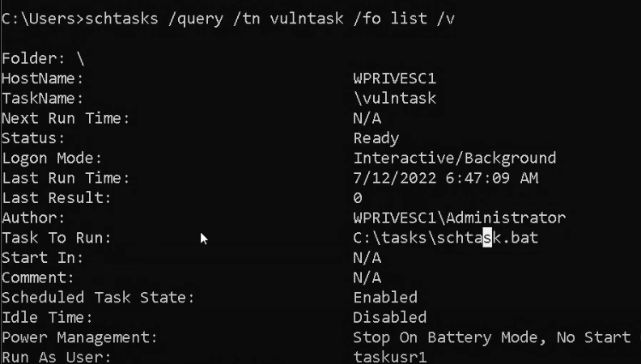The height and width of the screenshot is (364, 641).
Task: Click the Task To Run label
Action: [x=57, y=238]
